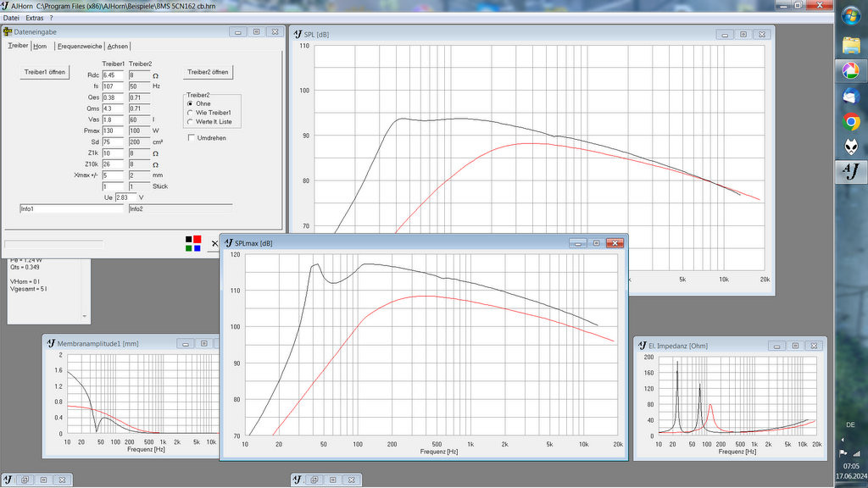Click the red color swatch
The height and width of the screenshot is (488, 868).
tap(198, 240)
